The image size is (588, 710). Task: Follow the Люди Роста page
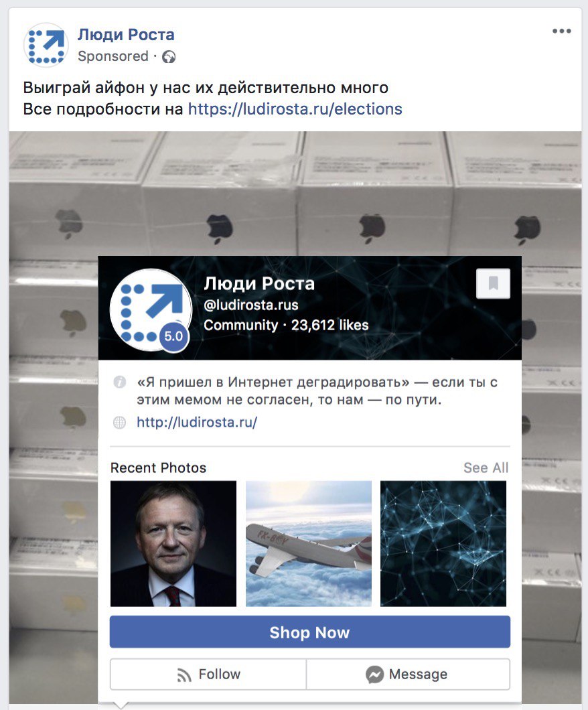[x=208, y=674]
